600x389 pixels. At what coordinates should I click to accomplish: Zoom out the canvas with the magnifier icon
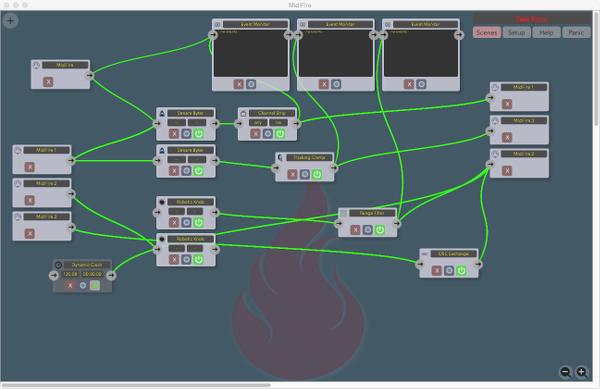(566, 372)
